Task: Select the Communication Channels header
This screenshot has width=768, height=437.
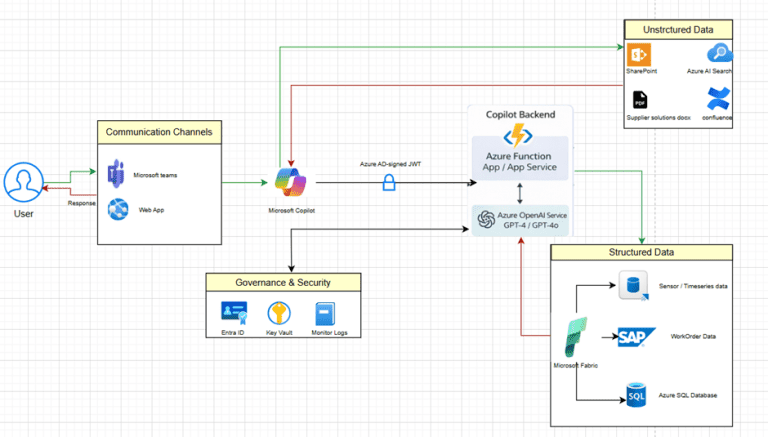Action: pos(159,132)
